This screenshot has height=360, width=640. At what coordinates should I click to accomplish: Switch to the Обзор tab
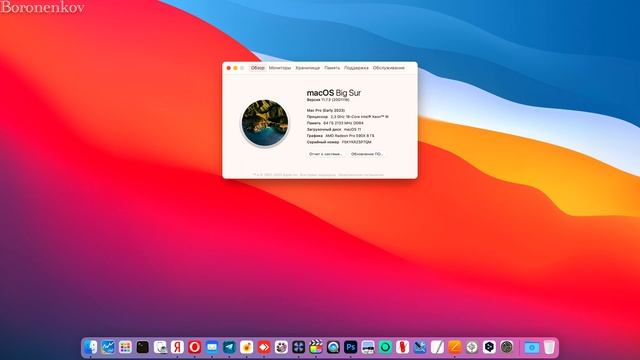[x=258, y=68]
